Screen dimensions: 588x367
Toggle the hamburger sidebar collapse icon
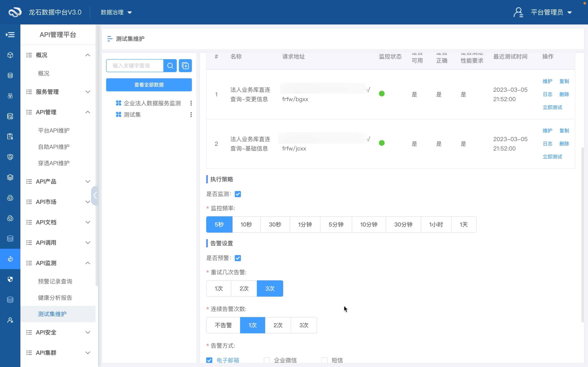coord(10,35)
